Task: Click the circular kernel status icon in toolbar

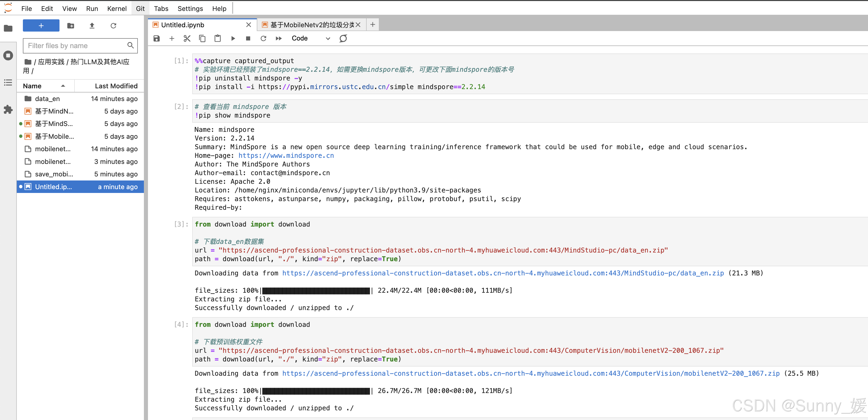Action: (343, 38)
